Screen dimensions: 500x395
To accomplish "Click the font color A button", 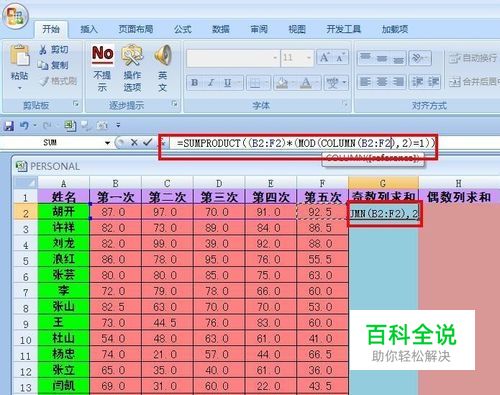I will (x=305, y=83).
